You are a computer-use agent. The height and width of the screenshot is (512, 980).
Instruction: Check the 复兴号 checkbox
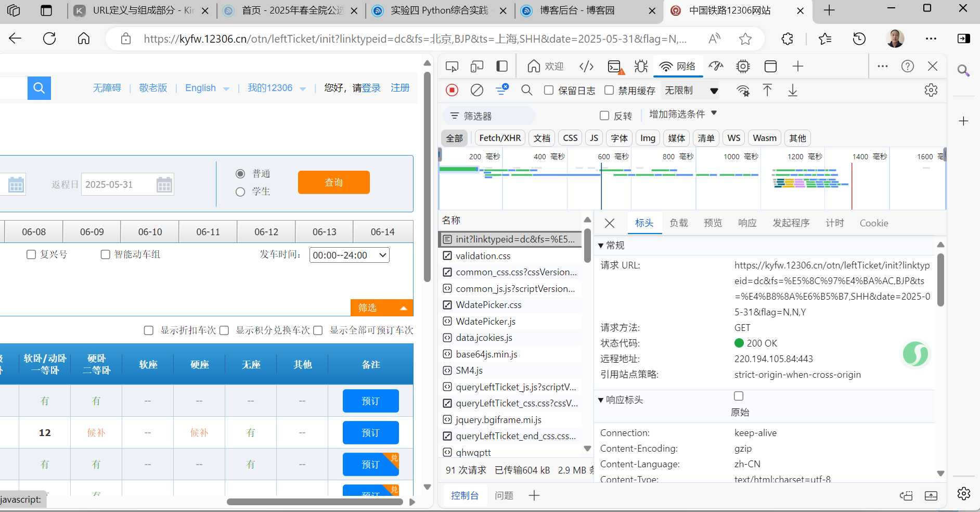coord(31,254)
